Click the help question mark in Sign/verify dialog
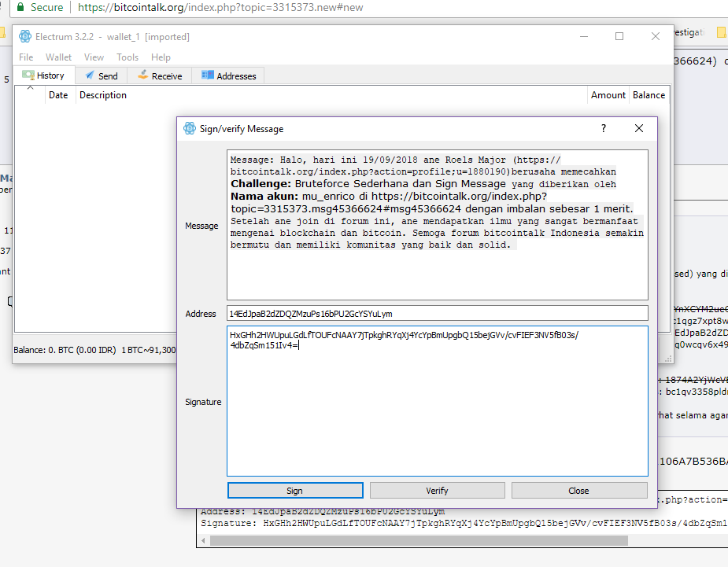Viewport: 728px width, 567px height. point(604,128)
